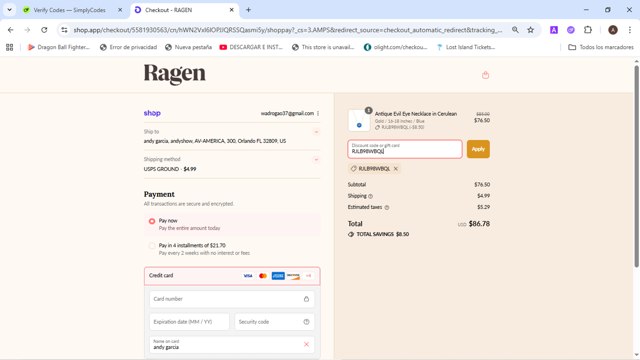Expand the Ship to section
This screenshot has height=360, width=640.
point(316,132)
